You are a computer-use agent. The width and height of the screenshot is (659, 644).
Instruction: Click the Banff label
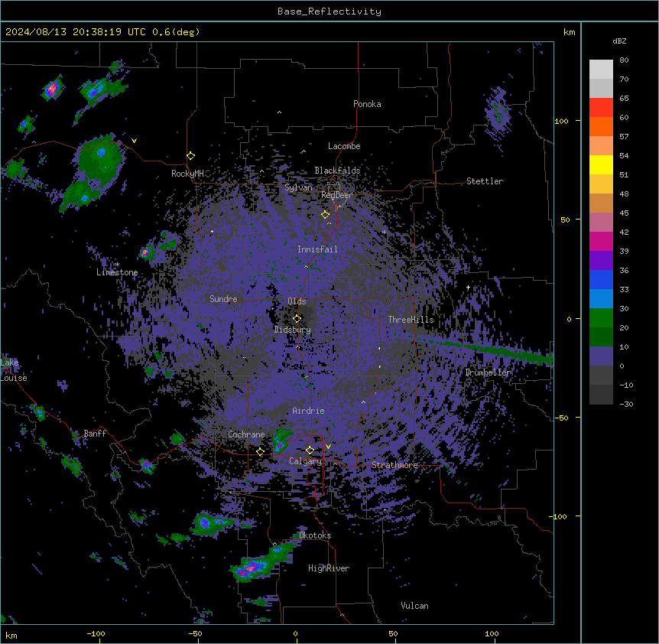95,434
